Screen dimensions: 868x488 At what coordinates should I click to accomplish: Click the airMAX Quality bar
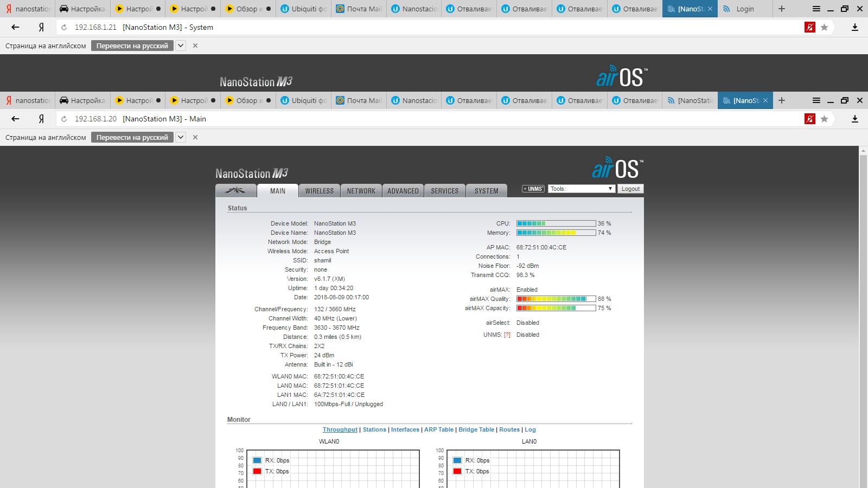pyautogui.click(x=556, y=299)
